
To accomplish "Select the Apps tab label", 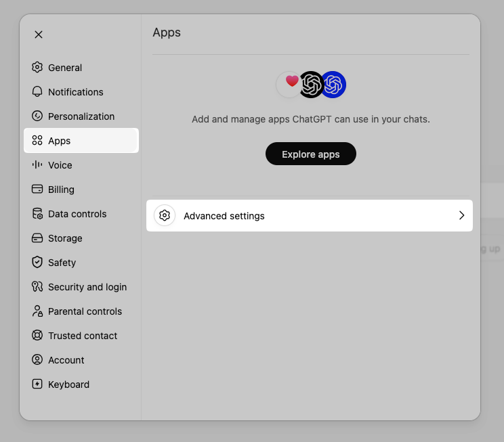I will coord(59,141).
